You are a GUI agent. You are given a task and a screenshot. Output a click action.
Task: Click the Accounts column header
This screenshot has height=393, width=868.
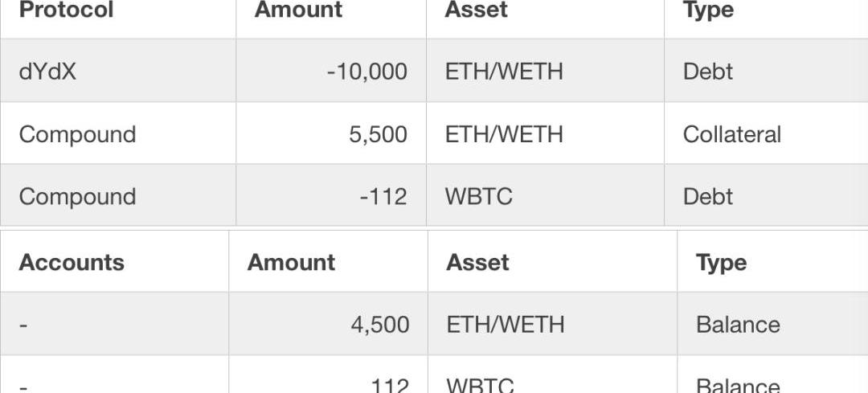click(x=72, y=263)
